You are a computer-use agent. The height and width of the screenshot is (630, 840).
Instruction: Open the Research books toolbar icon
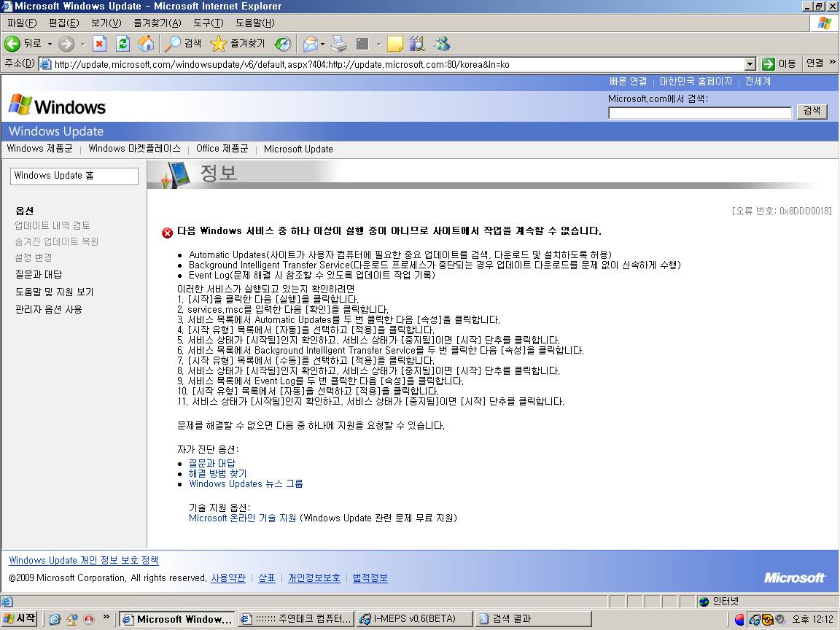tap(417, 44)
